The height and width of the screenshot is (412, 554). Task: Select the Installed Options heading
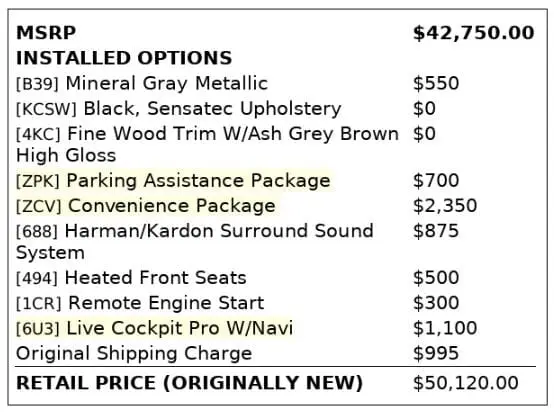point(124,58)
